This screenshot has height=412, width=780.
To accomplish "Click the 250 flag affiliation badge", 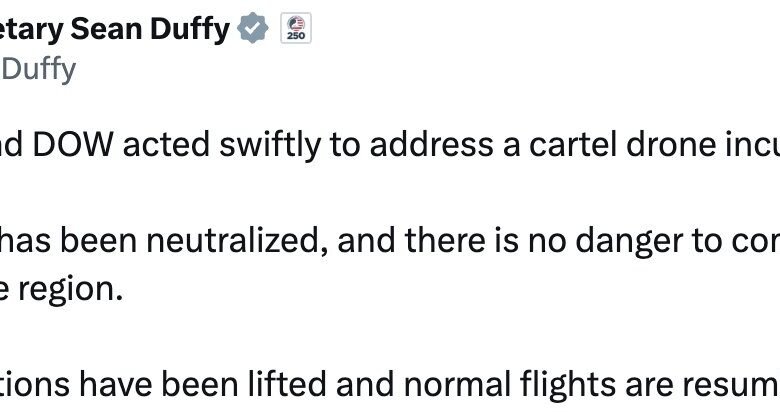I will coord(296,29).
